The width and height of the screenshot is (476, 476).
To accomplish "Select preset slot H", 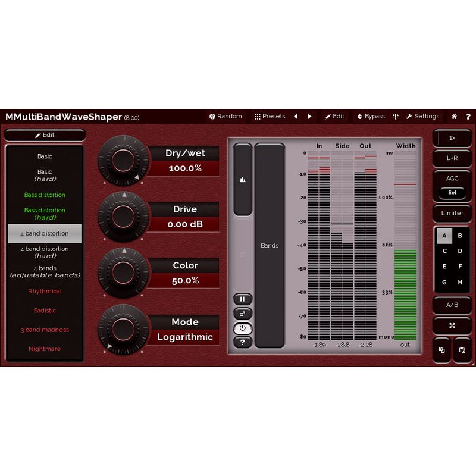I will pyautogui.click(x=460, y=283).
